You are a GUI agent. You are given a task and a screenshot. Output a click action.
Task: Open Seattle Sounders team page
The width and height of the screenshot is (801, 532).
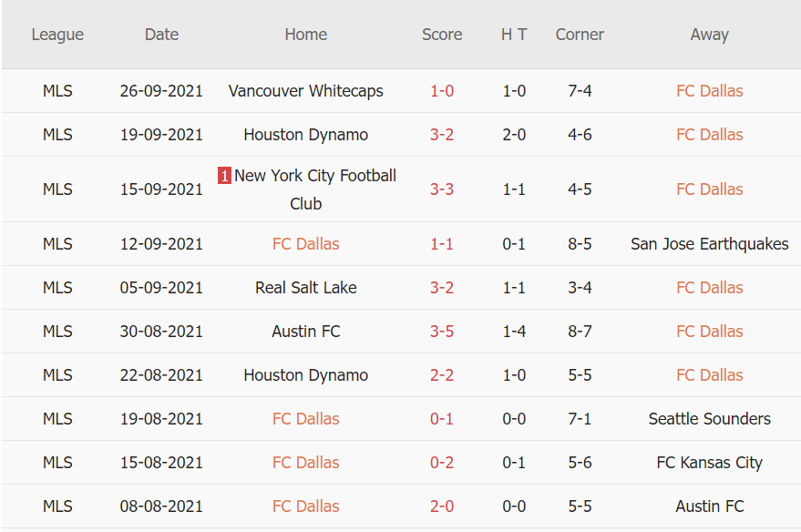pyautogui.click(x=709, y=419)
